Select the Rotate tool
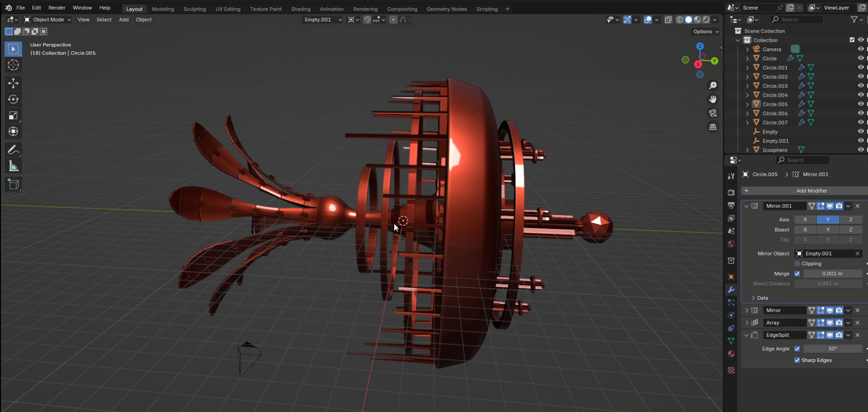The width and height of the screenshot is (868, 412). coord(13,99)
